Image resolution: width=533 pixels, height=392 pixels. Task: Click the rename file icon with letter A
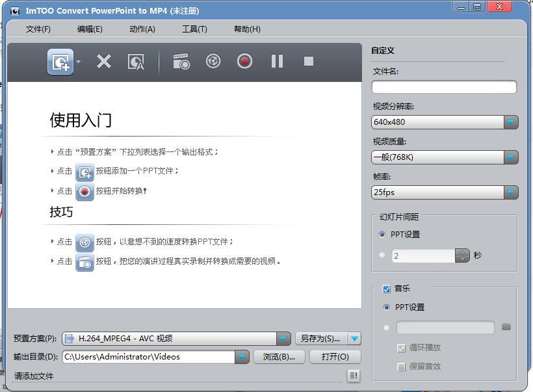click(136, 62)
